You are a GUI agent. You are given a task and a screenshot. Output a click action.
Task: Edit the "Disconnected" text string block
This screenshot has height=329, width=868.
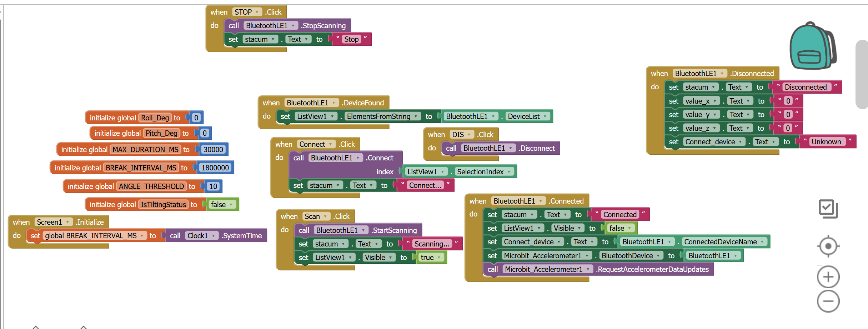point(805,87)
